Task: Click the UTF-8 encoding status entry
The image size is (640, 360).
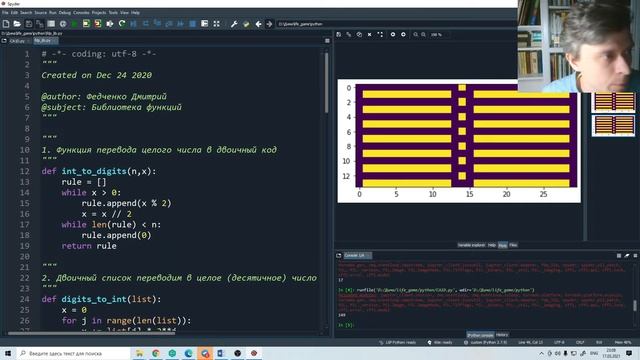Action: pos(559,342)
